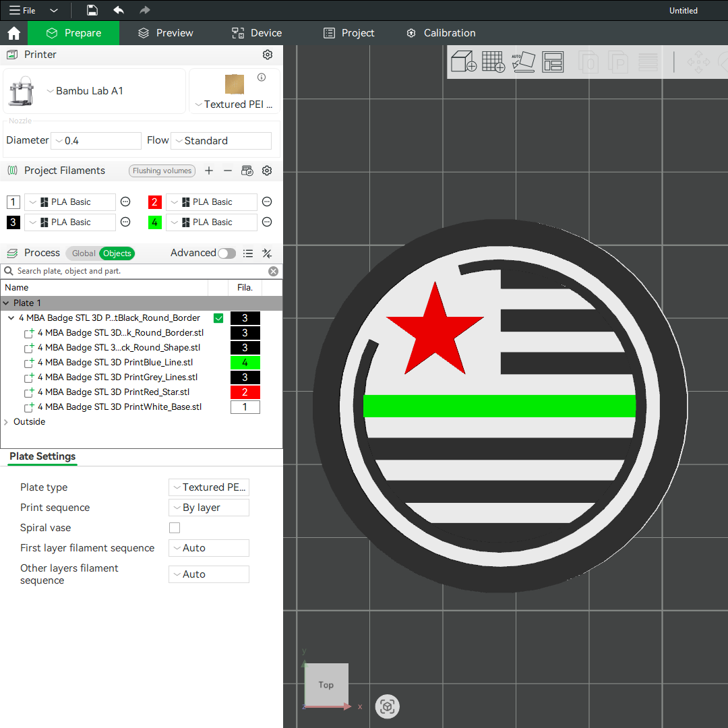The height and width of the screenshot is (728, 728).
Task: Click the Flushing volumes button
Action: click(x=162, y=171)
